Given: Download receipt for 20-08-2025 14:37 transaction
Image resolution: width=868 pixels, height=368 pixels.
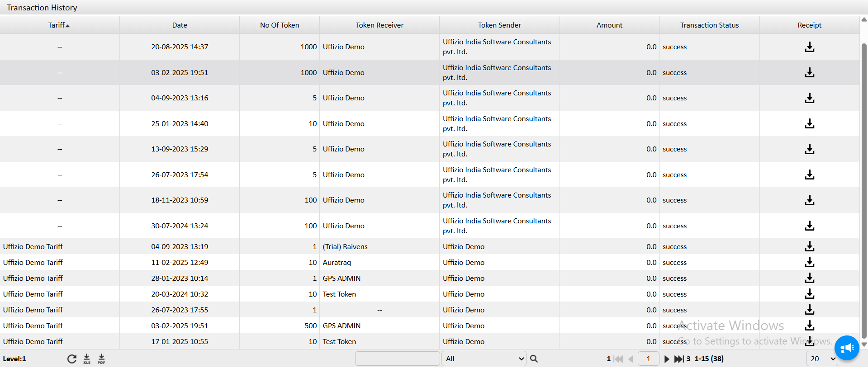Looking at the screenshot, I should coord(809,47).
